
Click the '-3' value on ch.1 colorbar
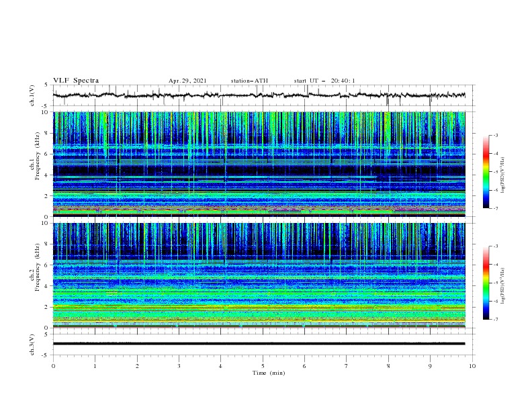coord(495,135)
